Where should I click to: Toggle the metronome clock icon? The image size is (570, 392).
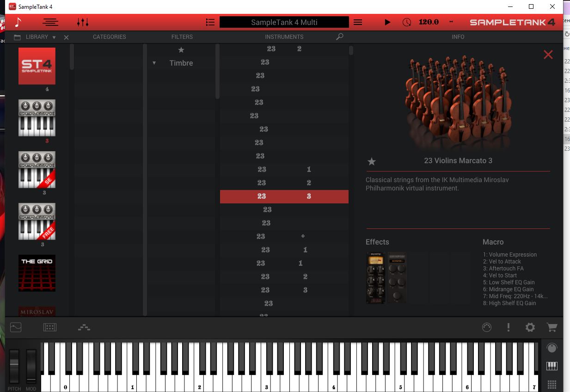click(407, 22)
